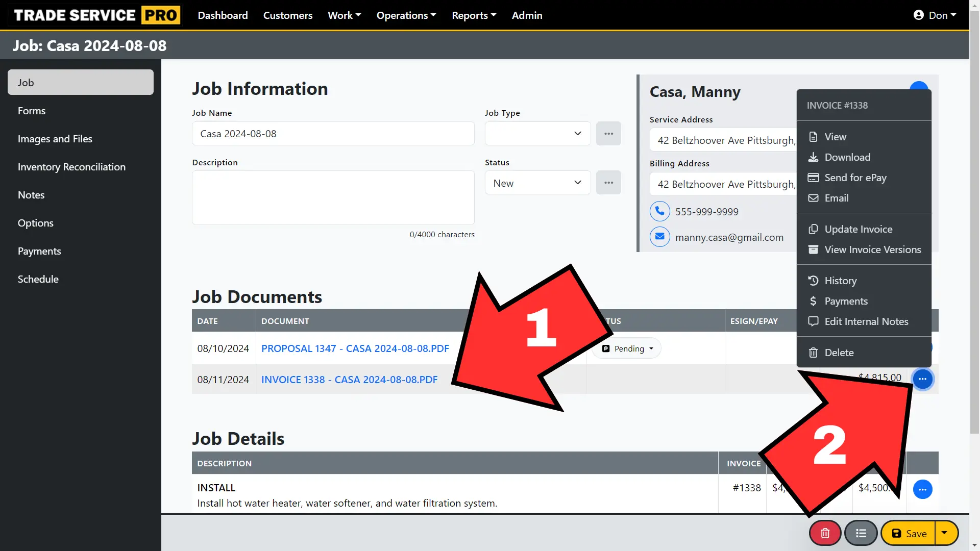The height and width of the screenshot is (551, 980).
Task: Open the Don account dropdown
Action: [x=935, y=15]
